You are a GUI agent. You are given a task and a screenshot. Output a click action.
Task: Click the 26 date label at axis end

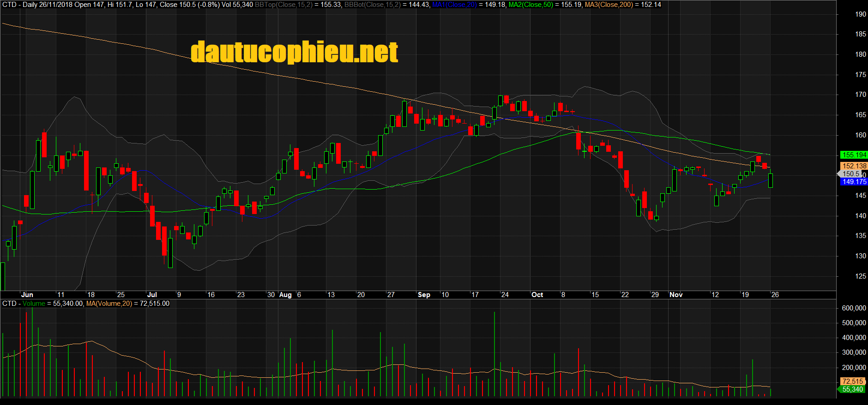(775, 295)
